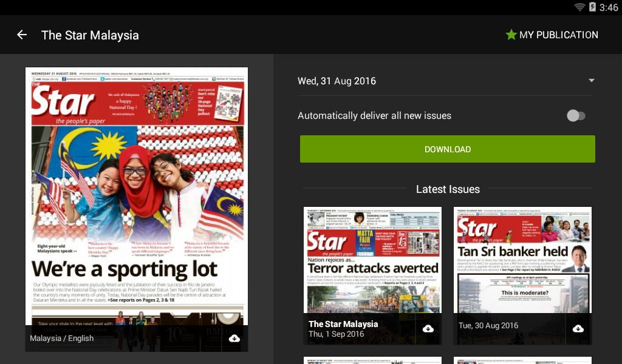Expand the Wed, 31 Aug 2016 date dropdown
Image resolution: width=622 pixels, height=364 pixels.
point(445,81)
